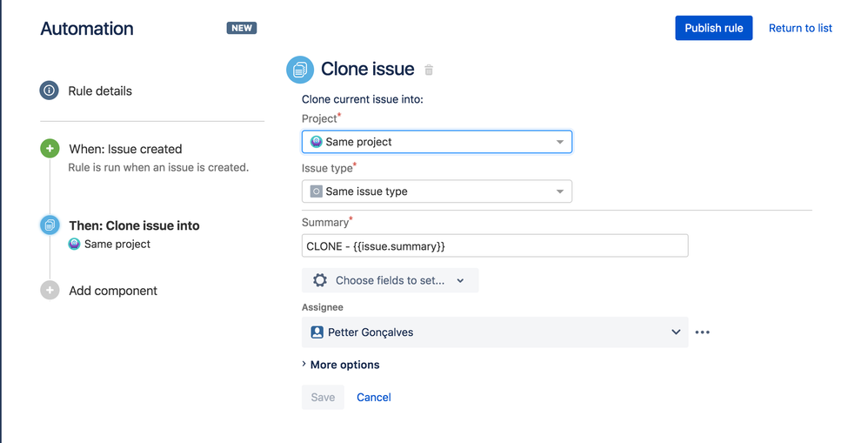
Task: Click the Clone issue header icon
Action: click(300, 69)
